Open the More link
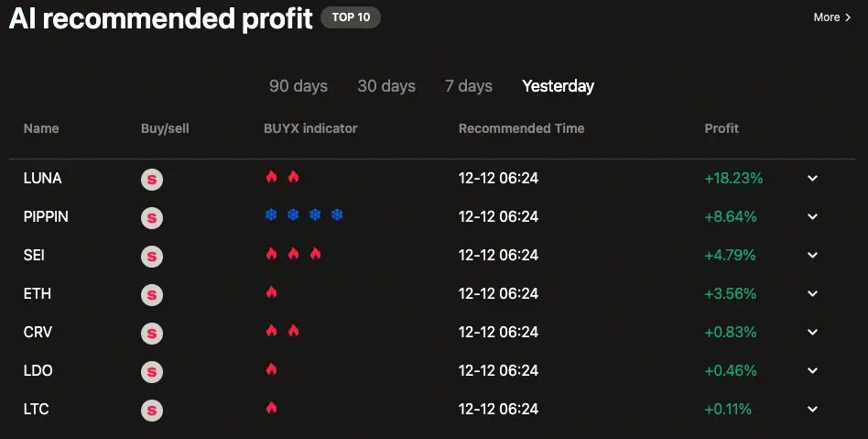Image resolution: width=868 pixels, height=439 pixels. pyautogui.click(x=832, y=17)
